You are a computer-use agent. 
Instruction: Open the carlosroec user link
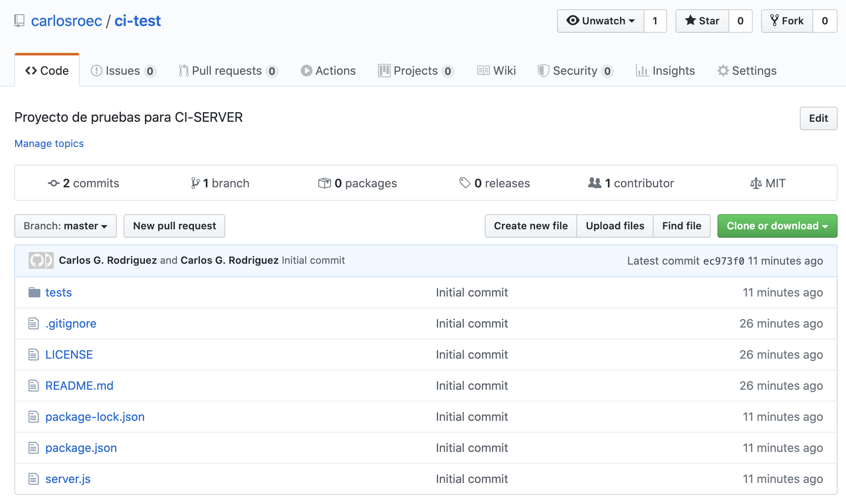[x=66, y=21]
